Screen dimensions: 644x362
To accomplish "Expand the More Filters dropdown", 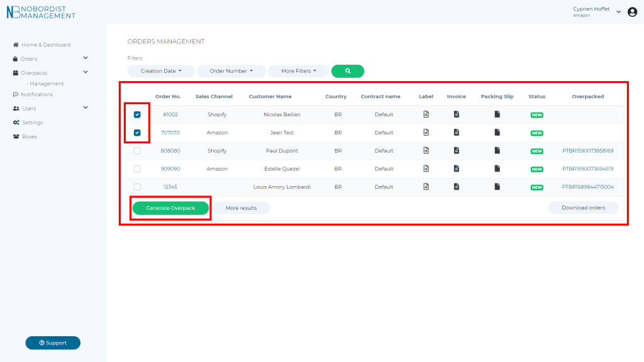I will pyautogui.click(x=299, y=71).
